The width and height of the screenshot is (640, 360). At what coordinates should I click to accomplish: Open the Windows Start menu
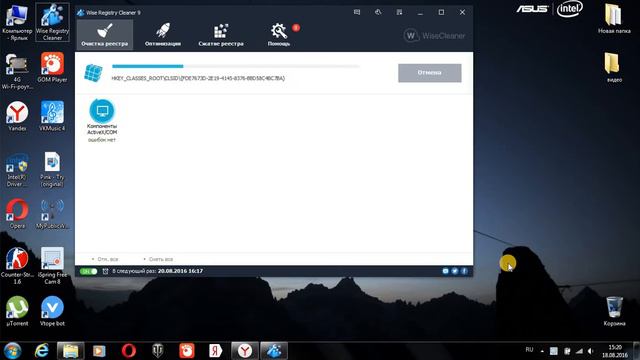(12, 351)
